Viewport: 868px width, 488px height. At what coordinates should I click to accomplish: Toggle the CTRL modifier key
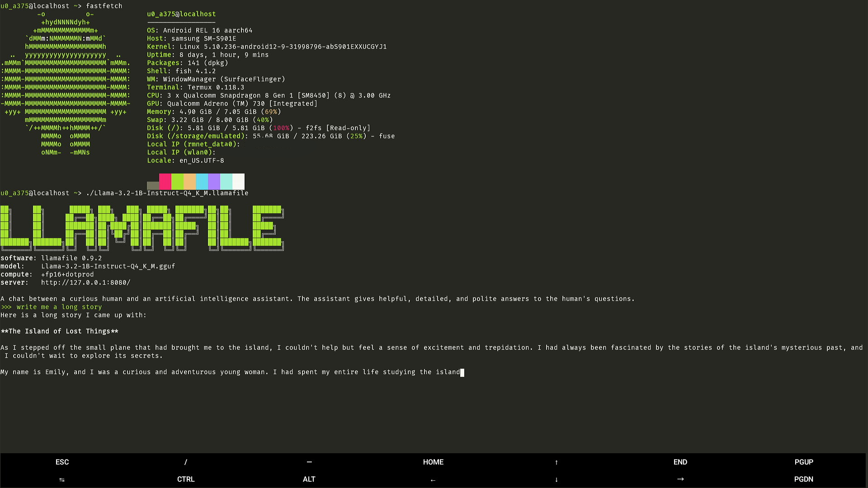(x=186, y=479)
